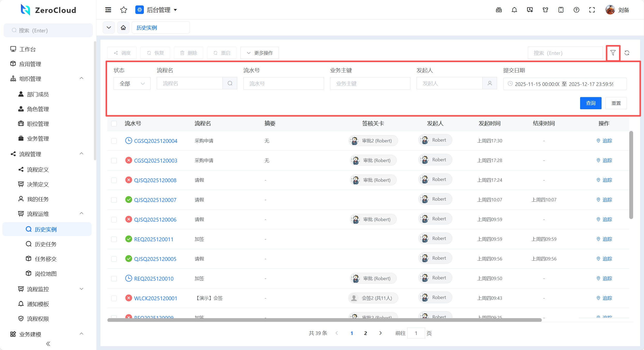The height and width of the screenshot is (350, 644).
Task: Expand the 更多操作 dropdown
Action: (x=260, y=53)
